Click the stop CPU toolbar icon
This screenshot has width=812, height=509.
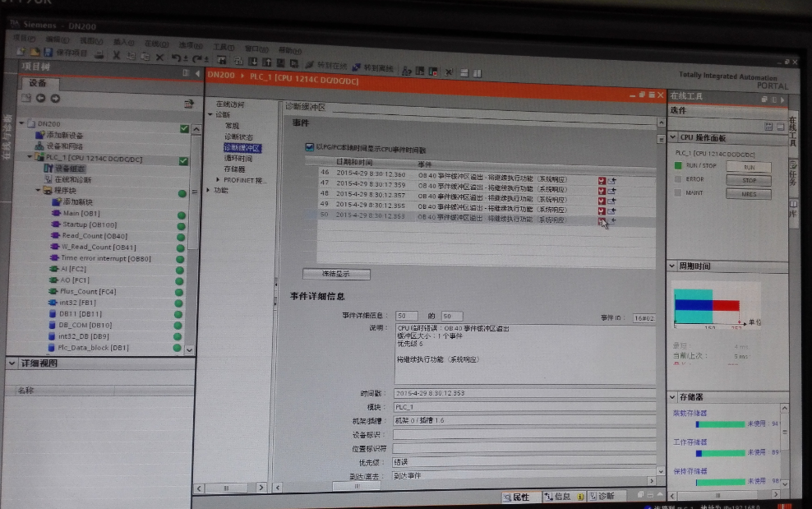(433, 72)
